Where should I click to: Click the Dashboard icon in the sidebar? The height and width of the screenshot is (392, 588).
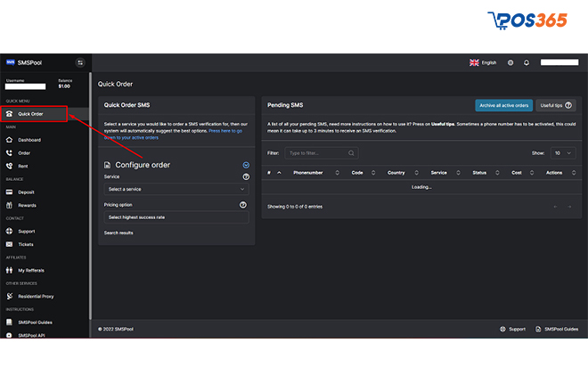click(9, 140)
